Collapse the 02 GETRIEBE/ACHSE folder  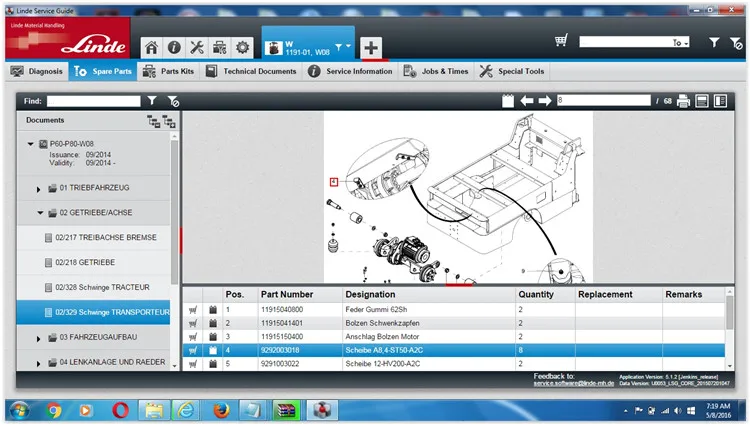coord(40,213)
